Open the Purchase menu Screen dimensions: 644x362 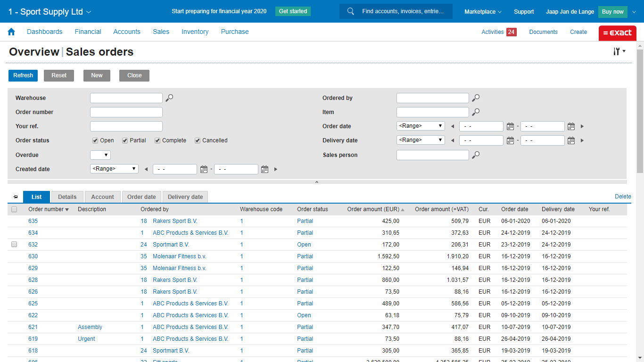coord(235,32)
